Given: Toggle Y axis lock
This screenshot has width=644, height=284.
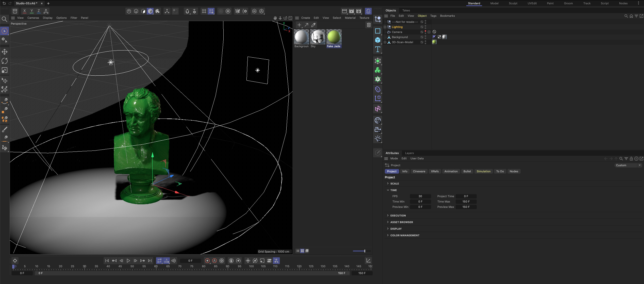Looking at the screenshot, I should [x=31, y=11].
